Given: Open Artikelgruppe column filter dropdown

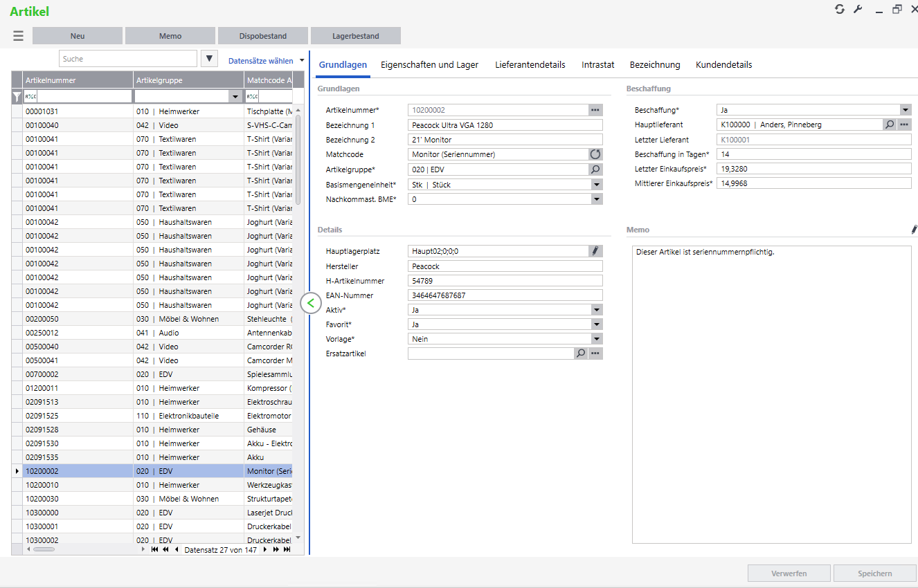Looking at the screenshot, I should click(235, 97).
